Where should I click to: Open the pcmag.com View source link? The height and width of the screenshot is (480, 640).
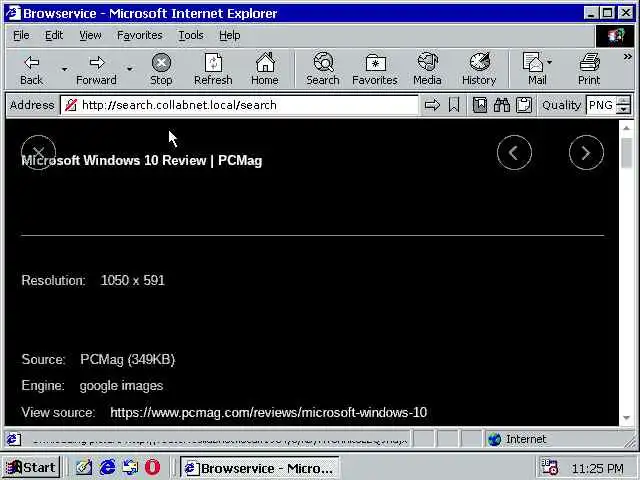coord(269,412)
